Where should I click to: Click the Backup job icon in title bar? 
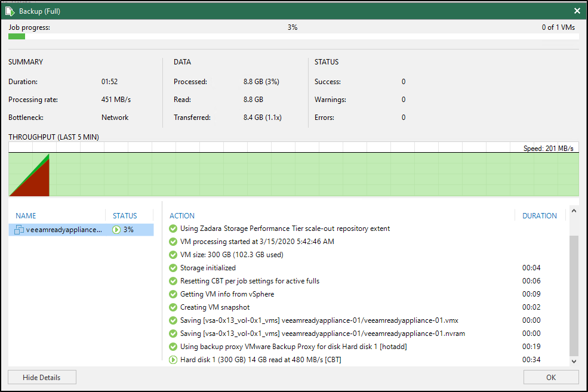coord(10,11)
